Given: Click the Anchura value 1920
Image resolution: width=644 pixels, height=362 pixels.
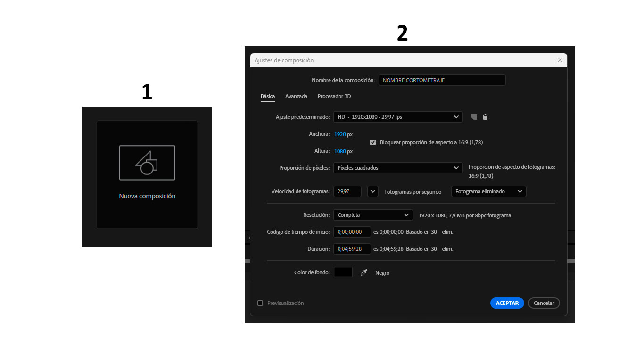Looking at the screenshot, I should (x=340, y=134).
